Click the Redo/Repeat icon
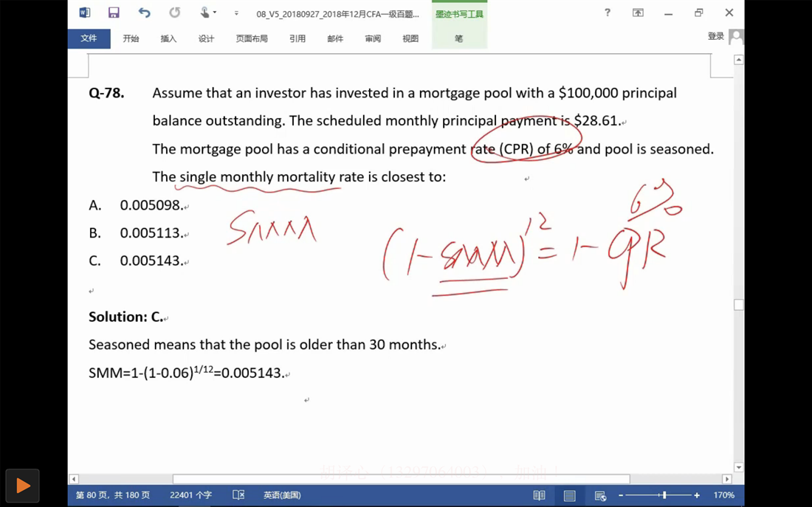This screenshot has width=812, height=507. pyautogui.click(x=175, y=13)
